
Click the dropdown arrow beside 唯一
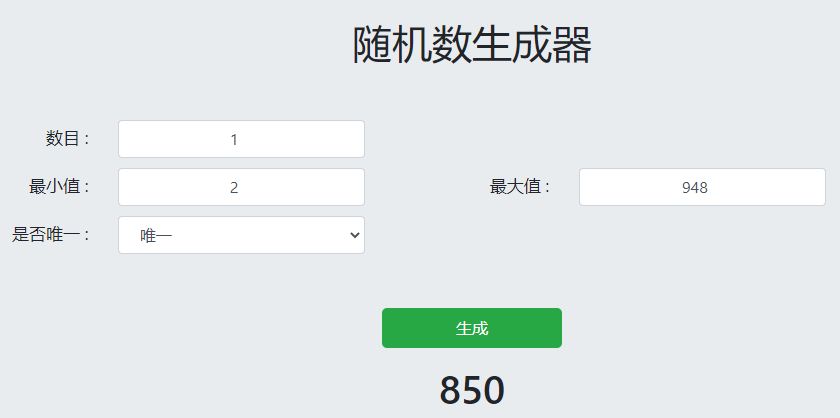[x=353, y=235]
